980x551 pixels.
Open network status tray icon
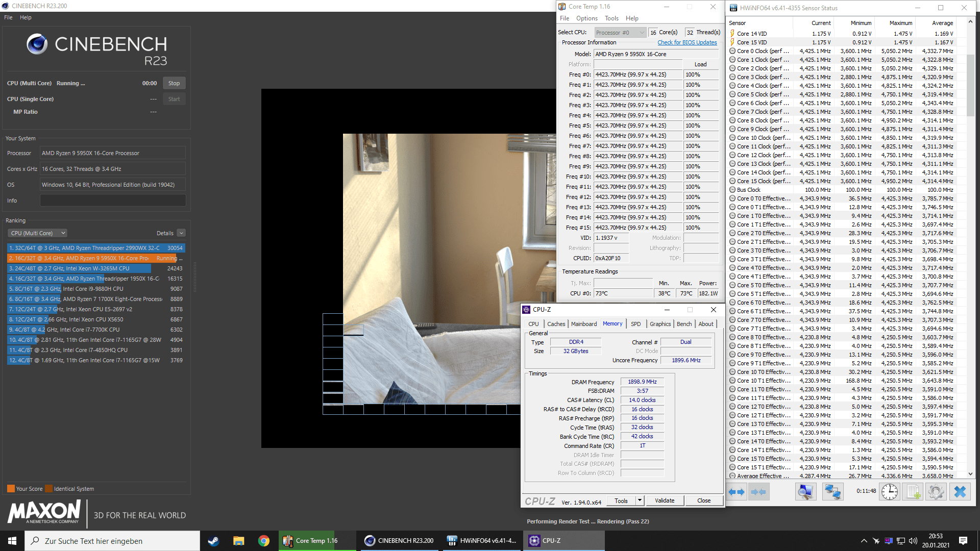[901, 541]
